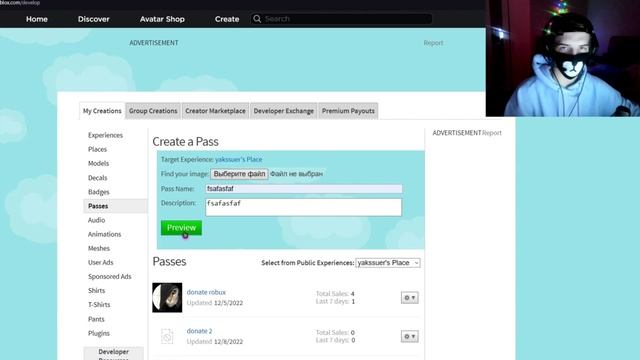Viewport: 640px width, 360px height.
Task: Open Pants in the sidebar
Action: point(96,319)
